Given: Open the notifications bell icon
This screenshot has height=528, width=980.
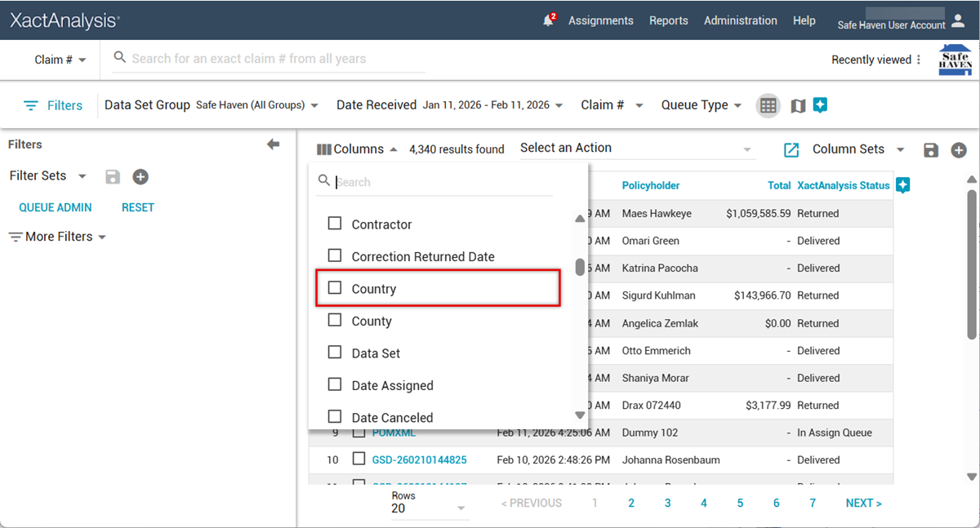Looking at the screenshot, I should [549, 20].
